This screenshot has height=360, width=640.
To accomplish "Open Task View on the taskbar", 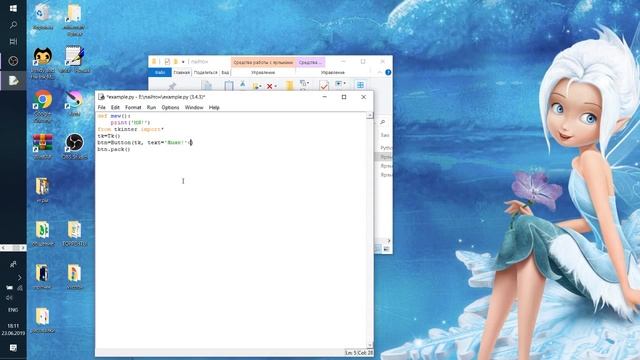I will (x=13, y=42).
